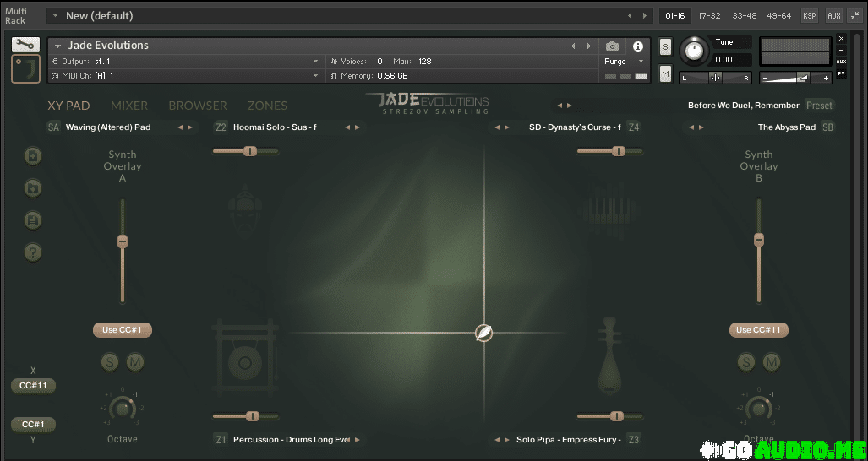Click the Preset button
The width and height of the screenshot is (868, 461).
point(819,106)
